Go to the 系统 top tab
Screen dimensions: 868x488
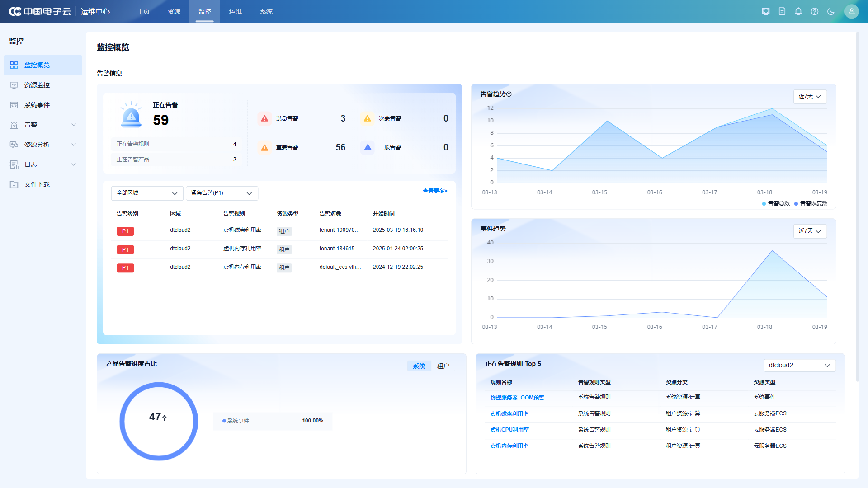[x=266, y=11]
